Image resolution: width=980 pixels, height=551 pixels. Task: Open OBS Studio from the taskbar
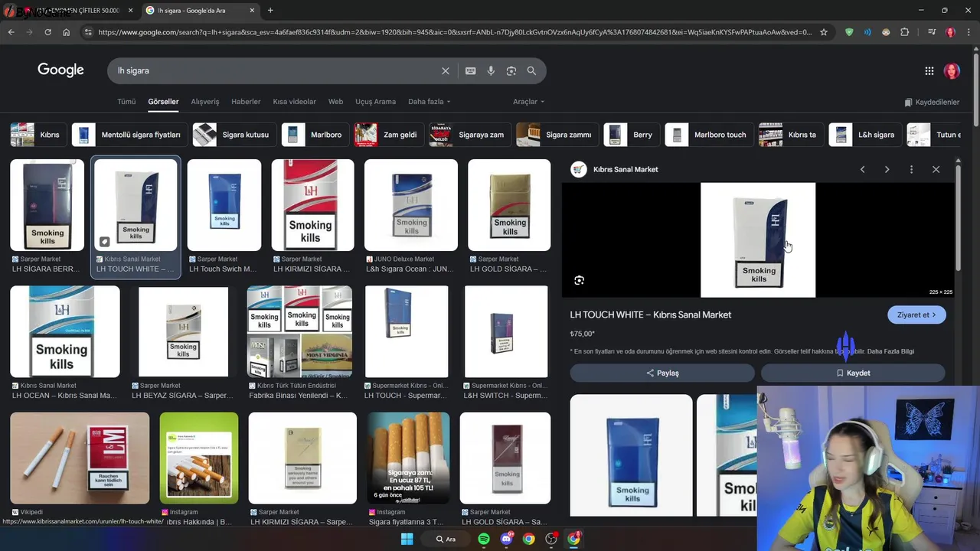click(x=551, y=539)
